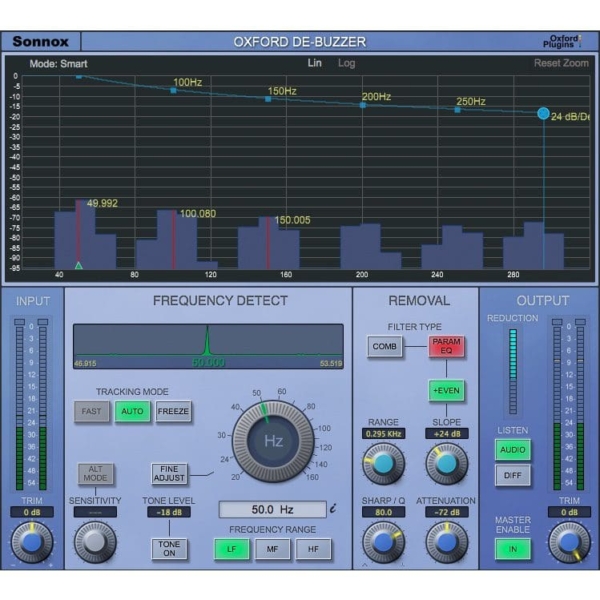Click the SLOPE knob
This screenshot has width=600, height=600.
447,464
